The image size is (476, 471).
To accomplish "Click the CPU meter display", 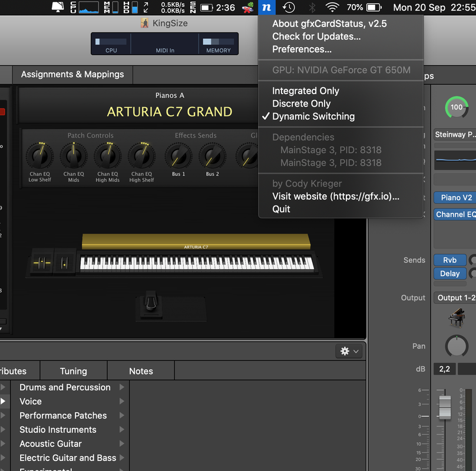I will point(111,44).
